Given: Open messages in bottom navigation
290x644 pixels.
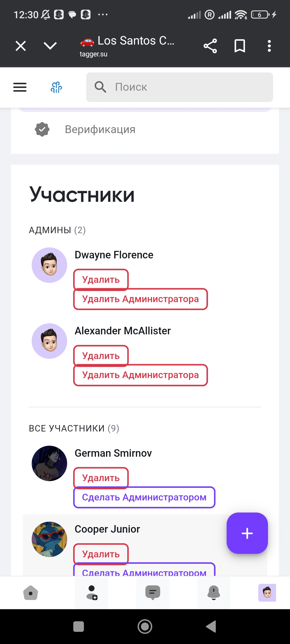Looking at the screenshot, I should (153, 592).
